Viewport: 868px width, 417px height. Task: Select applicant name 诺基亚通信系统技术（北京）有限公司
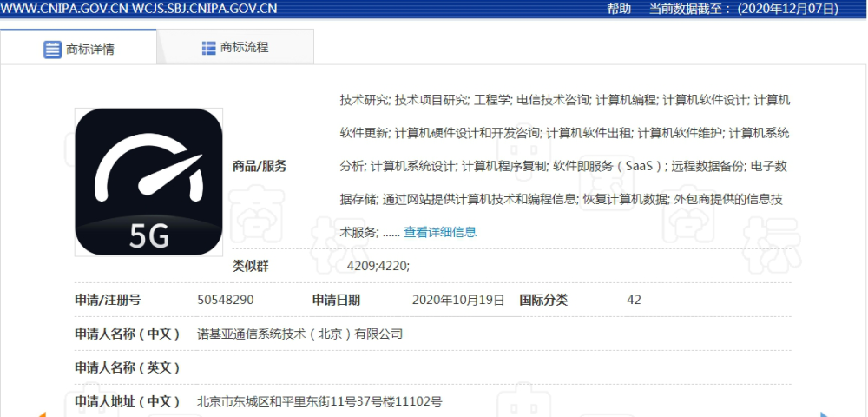tap(300, 334)
